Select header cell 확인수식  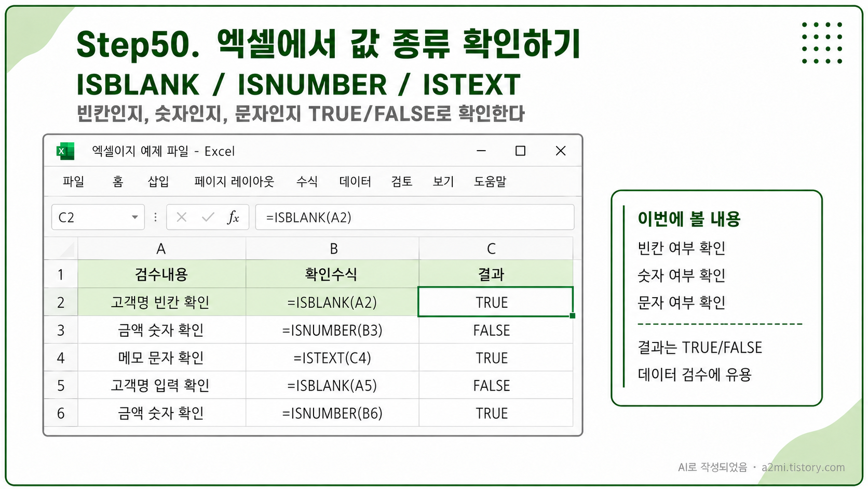coord(332,274)
